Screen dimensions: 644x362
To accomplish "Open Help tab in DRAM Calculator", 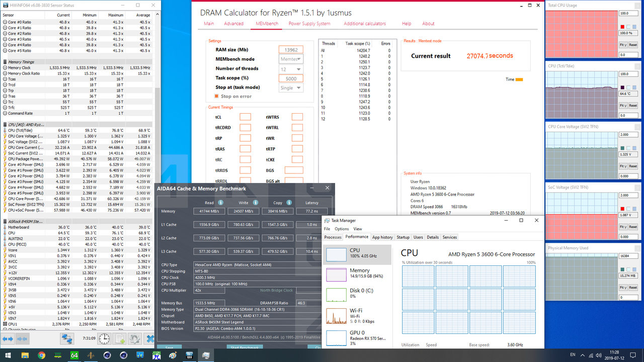I will 407,24.
